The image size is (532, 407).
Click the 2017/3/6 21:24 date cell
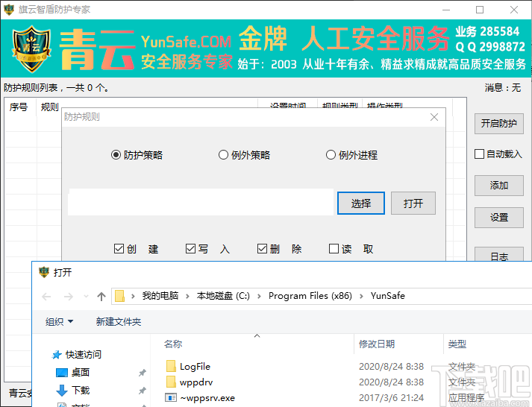pos(391,398)
